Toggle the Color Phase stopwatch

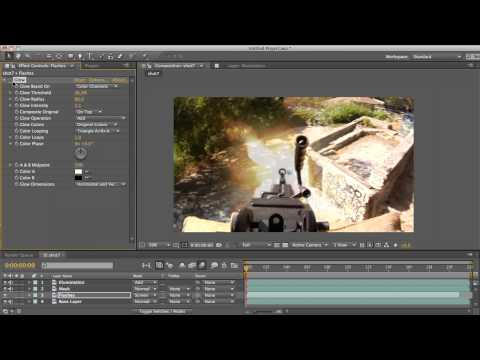(x=16, y=144)
